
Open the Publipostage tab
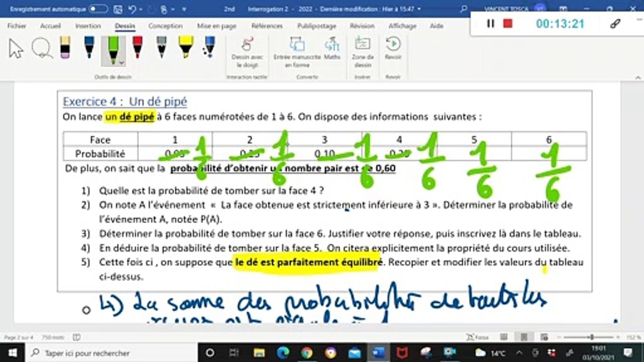pos(316,26)
